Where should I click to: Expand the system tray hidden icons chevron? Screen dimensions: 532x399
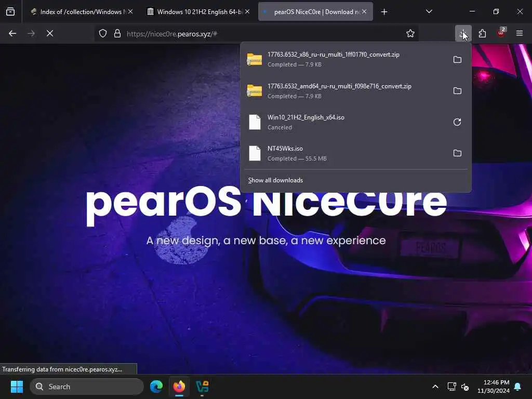coord(435,387)
